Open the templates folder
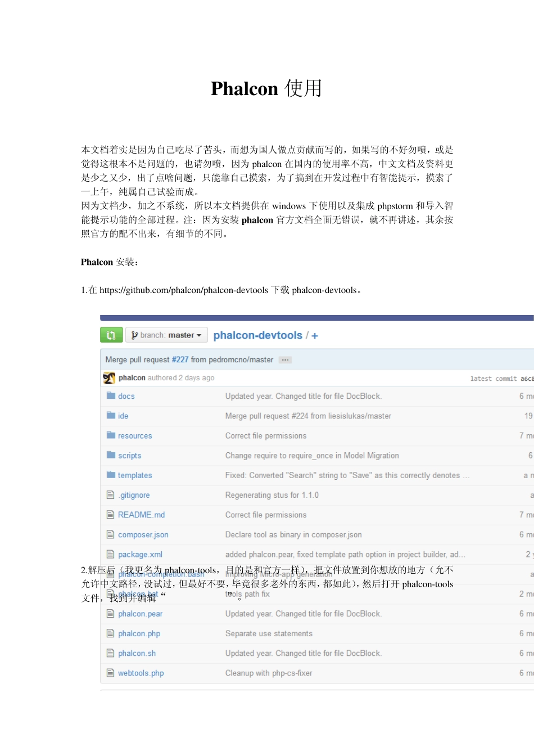This screenshot has width=534, height=756. 135,475
